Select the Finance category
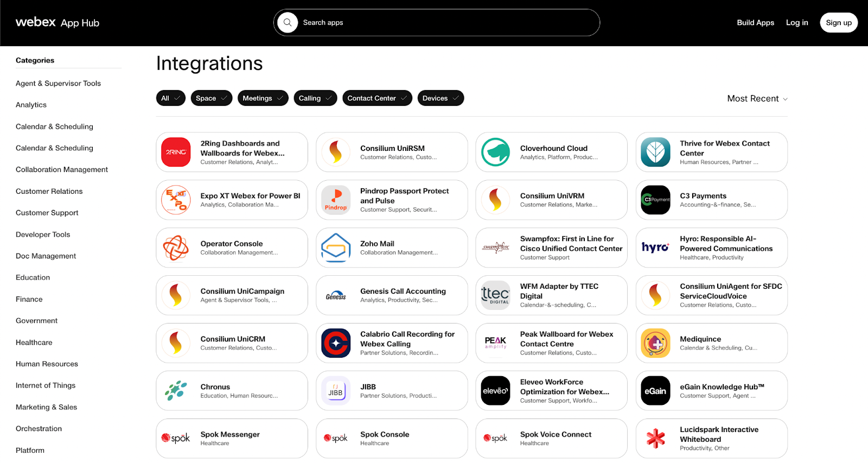Screen dimensions: 868x463 29,299
